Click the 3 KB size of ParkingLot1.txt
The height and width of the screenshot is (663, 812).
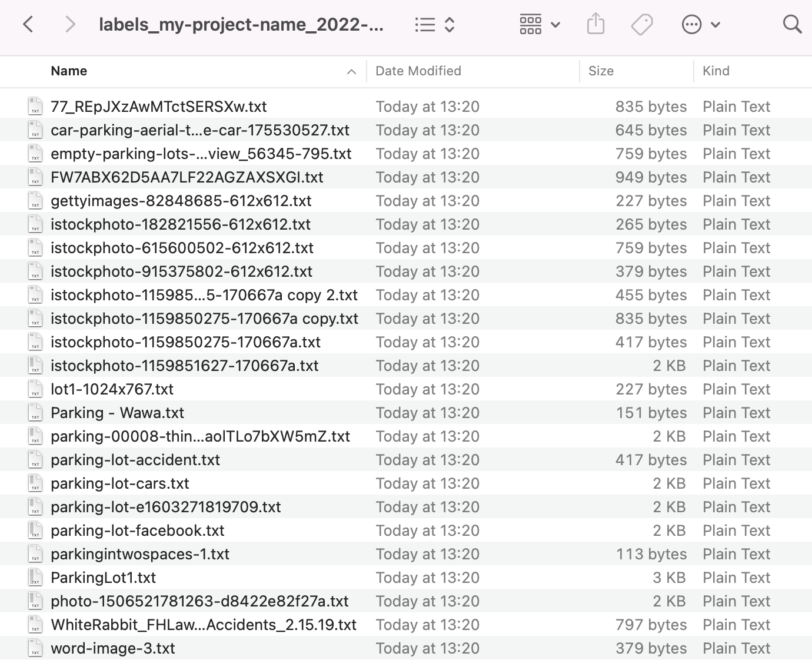pos(670,578)
